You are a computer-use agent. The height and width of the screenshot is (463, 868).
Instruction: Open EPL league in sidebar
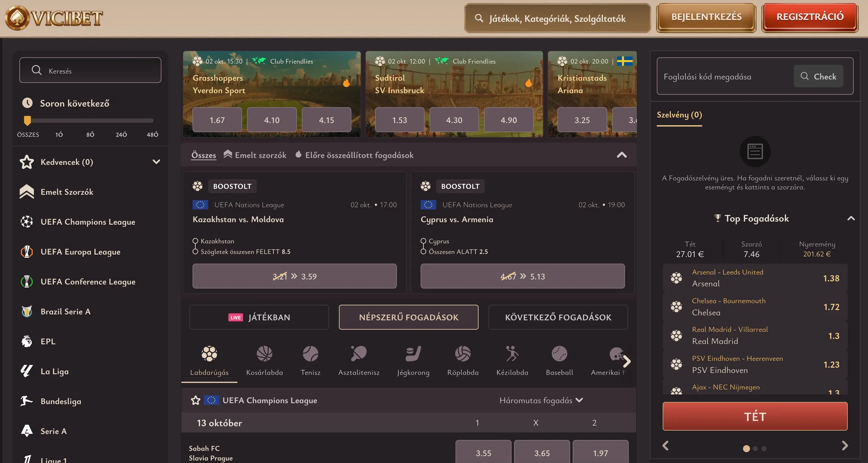[38, 341]
